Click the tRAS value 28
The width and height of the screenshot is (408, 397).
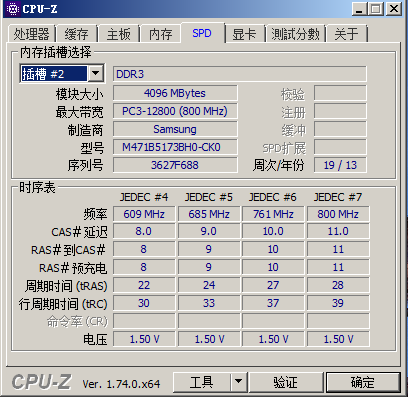338,285
